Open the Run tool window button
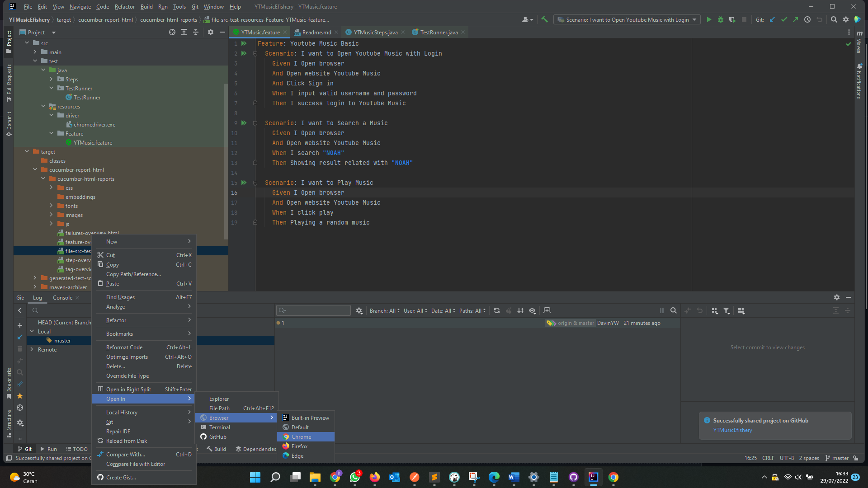868x488 pixels. (x=48, y=449)
